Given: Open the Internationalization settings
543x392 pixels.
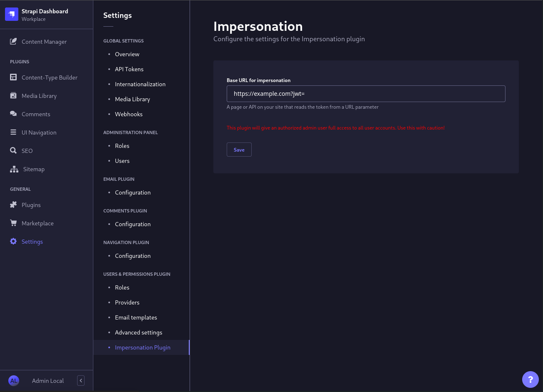Looking at the screenshot, I should pos(141,84).
